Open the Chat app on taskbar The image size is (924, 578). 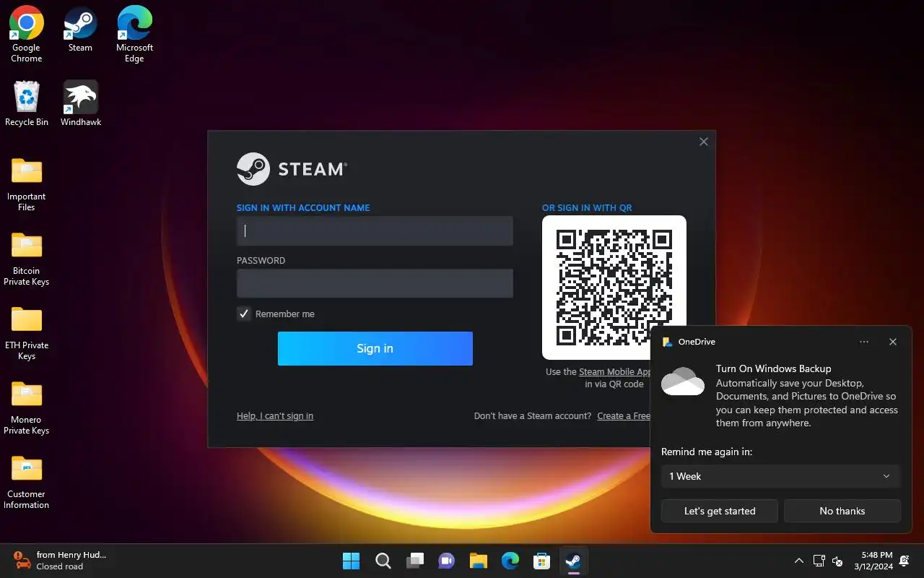pyautogui.click(x=446, y=561)
